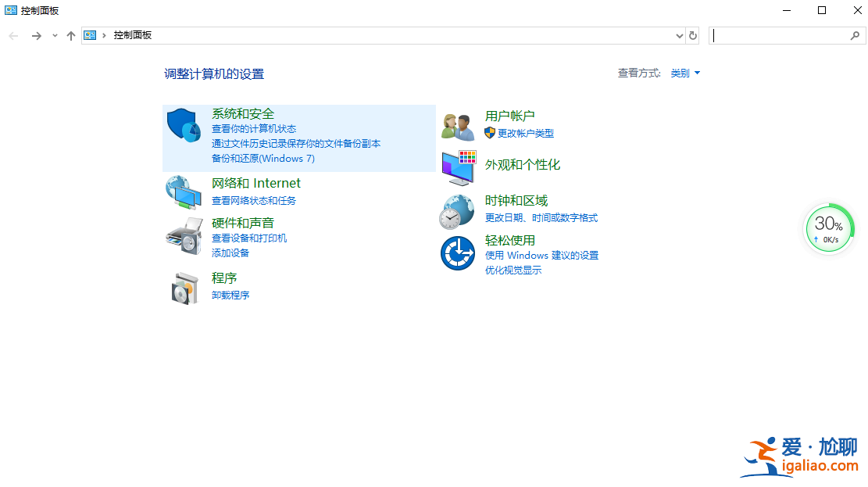Navigate back with the left arrow
The image size is (868, 487).
pos(13,35)
